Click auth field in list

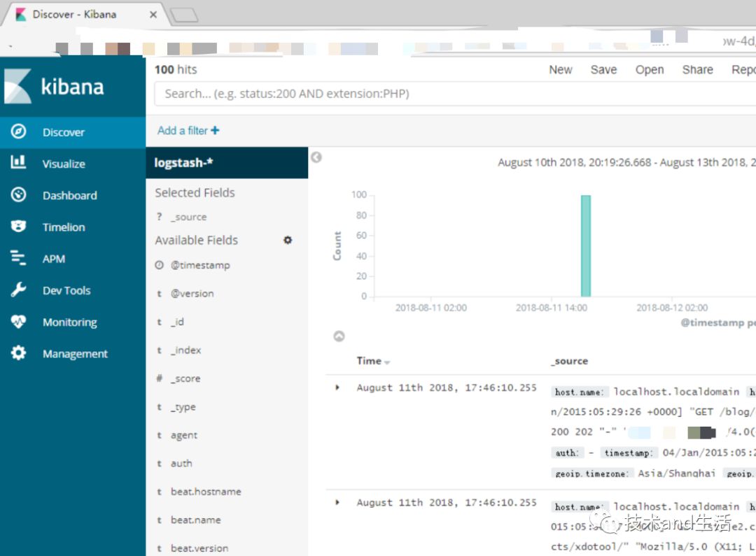click(181, 464)
